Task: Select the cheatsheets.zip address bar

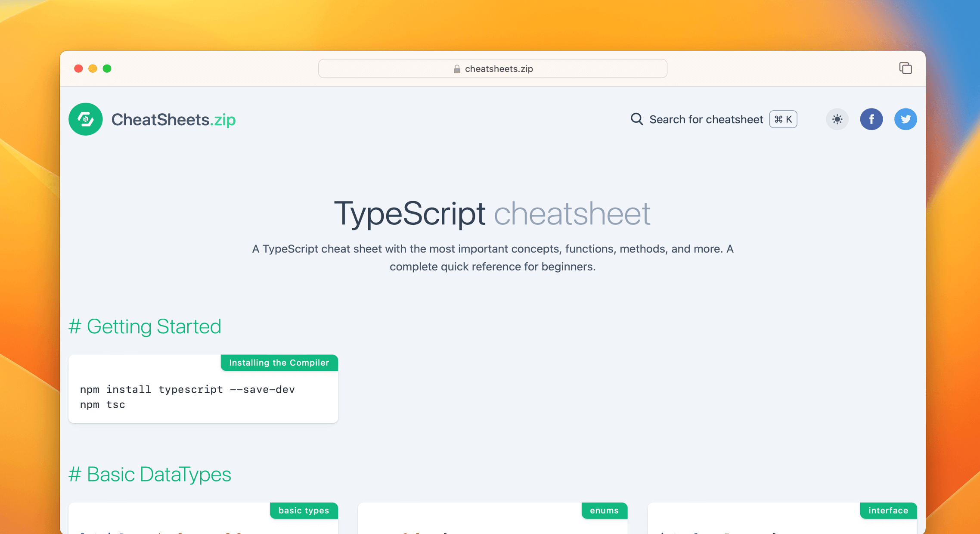Action: [x=492, y=68]
